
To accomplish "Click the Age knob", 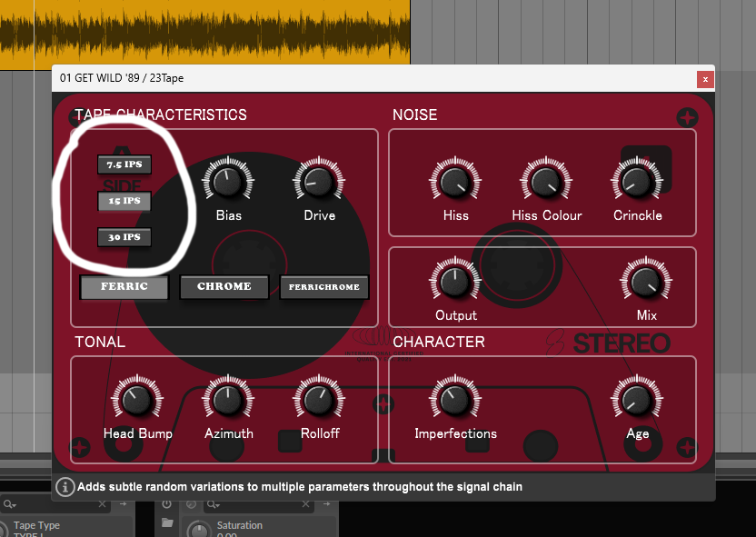I will pos(637,400).
